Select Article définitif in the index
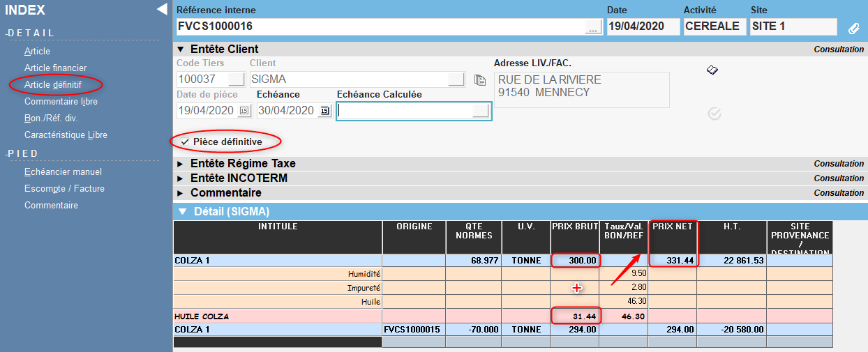Screen dimensions: 868x352 [53, 84]
